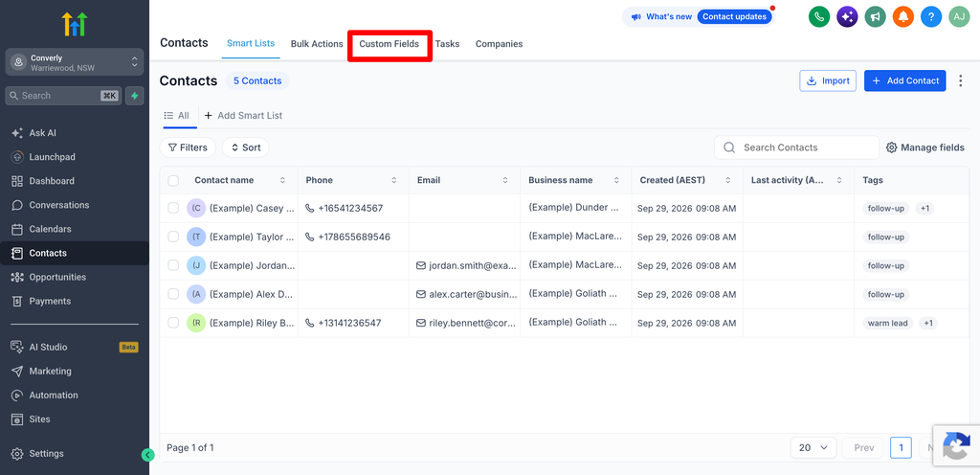Select the Alex contact checkbox
Screen dimensions: 980x475
[173, 294]
